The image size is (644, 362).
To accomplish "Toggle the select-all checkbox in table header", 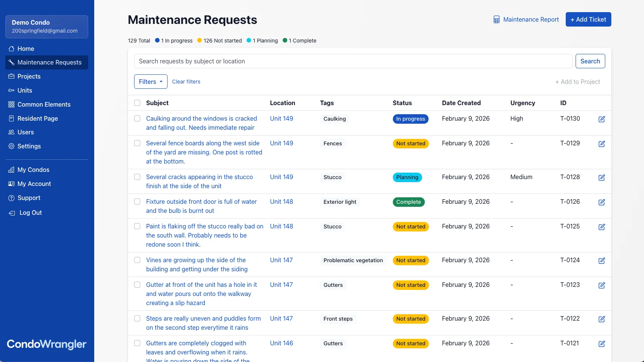I will tap(137, 103).
